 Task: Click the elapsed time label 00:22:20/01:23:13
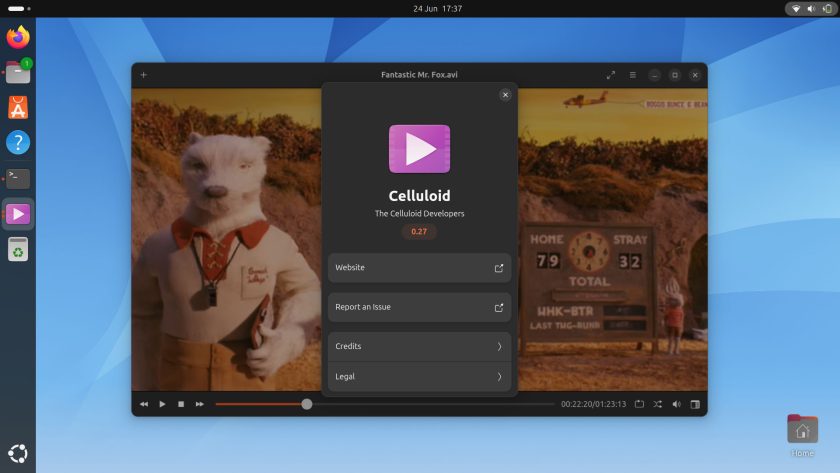tap(594, 404)
